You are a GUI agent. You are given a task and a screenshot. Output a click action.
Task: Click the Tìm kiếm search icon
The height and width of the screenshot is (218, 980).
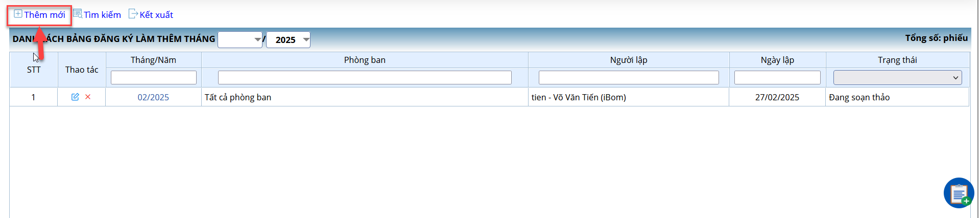pyautogui.click(x=78, y=14)
